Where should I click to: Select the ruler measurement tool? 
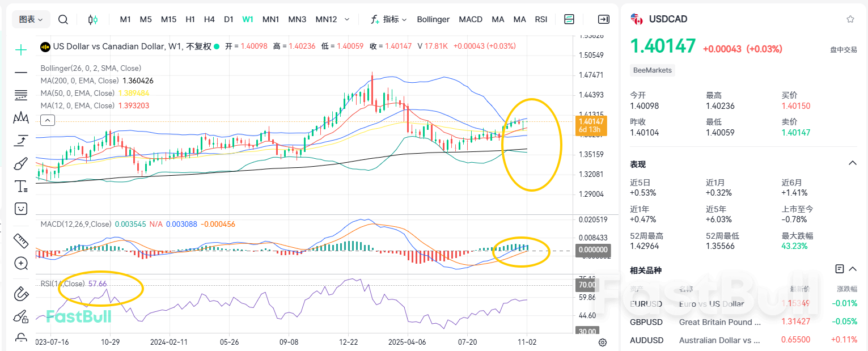20,241
